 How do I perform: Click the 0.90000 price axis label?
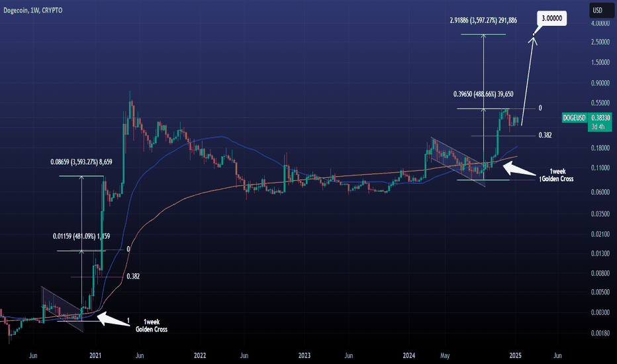600,83
